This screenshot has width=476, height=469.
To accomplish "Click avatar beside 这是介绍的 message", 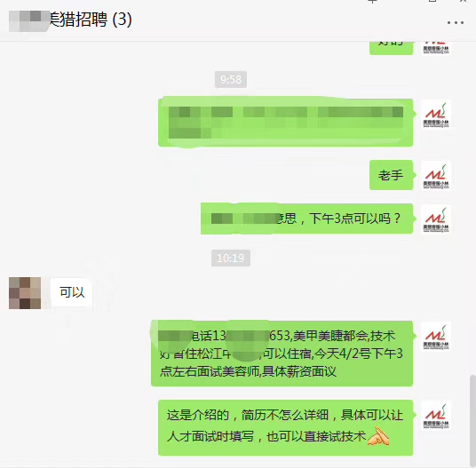I will [x=436, y=416].
